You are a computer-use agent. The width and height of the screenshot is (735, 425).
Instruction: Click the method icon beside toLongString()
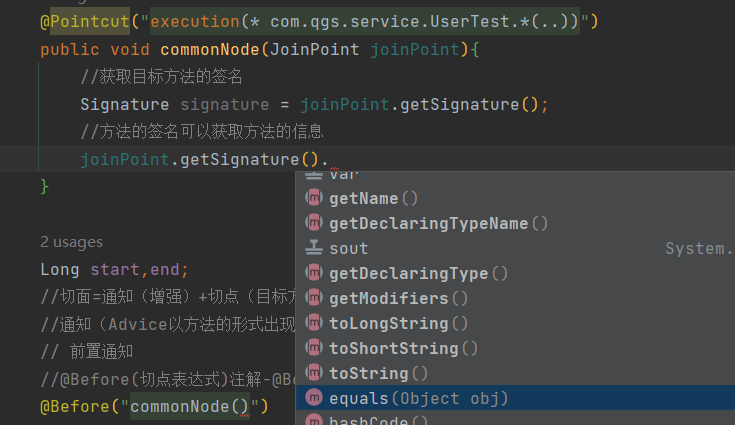point(314,323)
